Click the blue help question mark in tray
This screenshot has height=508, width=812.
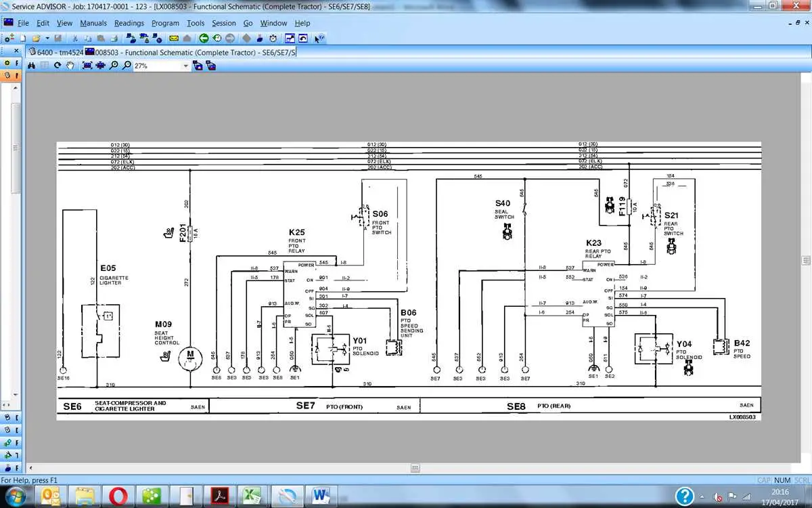685,496
